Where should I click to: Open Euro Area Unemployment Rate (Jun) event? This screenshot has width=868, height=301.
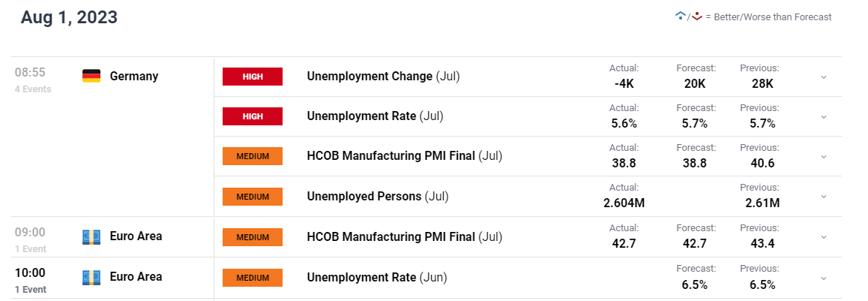click(376, 277)
